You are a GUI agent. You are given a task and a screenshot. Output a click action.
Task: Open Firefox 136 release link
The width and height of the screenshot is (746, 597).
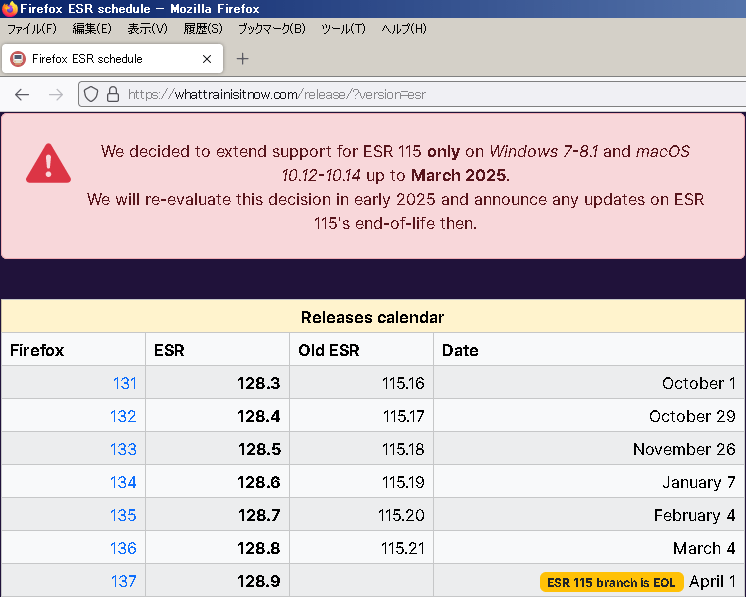(x=123, y=548)
